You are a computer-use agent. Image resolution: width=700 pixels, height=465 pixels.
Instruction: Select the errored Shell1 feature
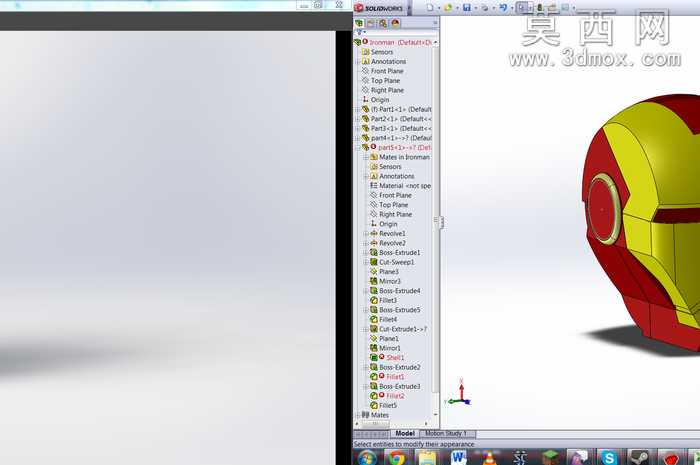tap(387, 357)
